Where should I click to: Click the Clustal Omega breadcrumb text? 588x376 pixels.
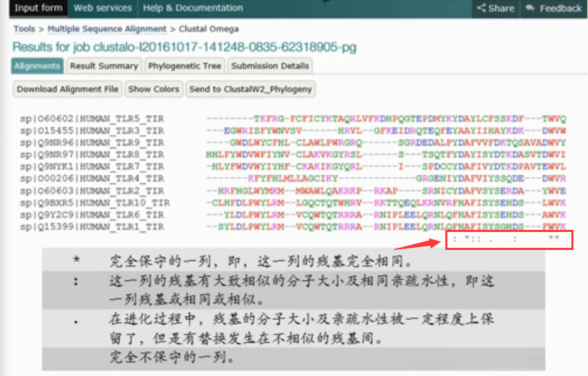click(x=208, y=29)
